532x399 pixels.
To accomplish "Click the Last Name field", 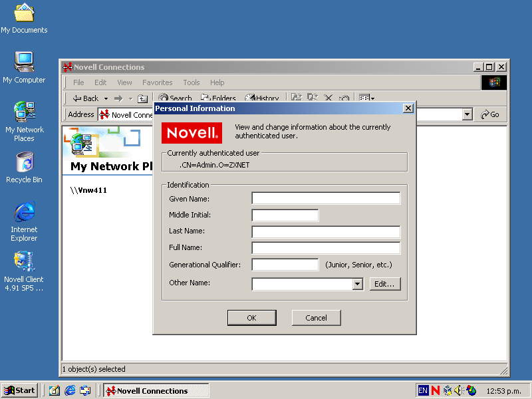I will coord(326,231).
